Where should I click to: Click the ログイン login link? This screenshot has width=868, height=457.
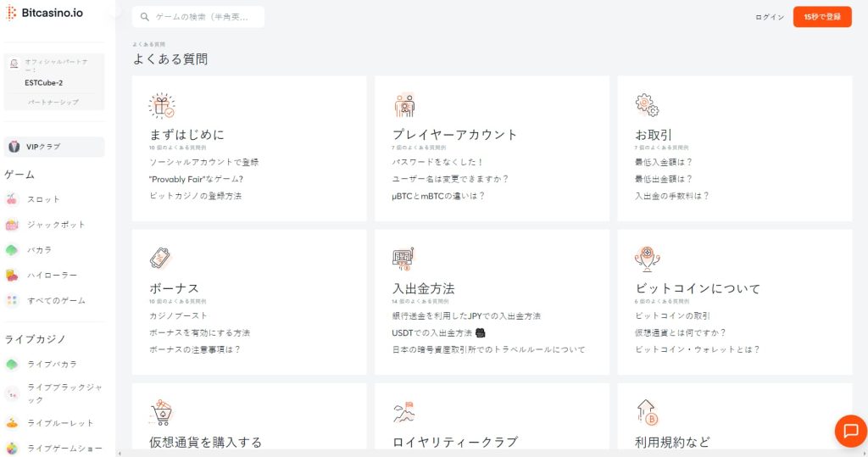[x=769, y=17]
